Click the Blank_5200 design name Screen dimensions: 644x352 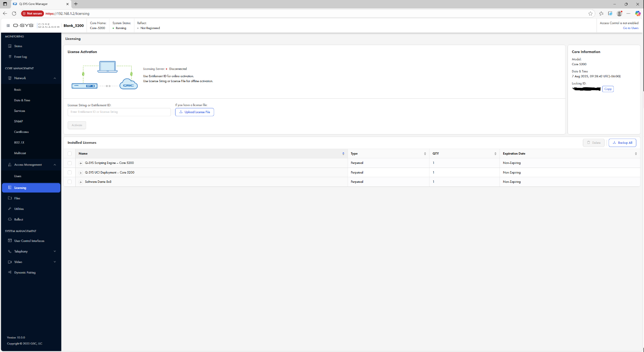(74, 26)
